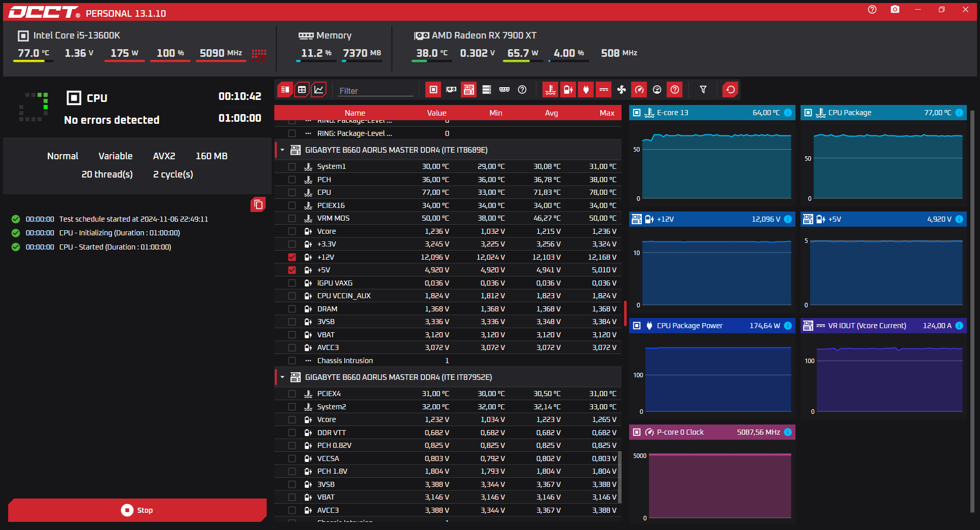Click the VR IOUT (Vcore Current) graph title
Image resolution: width=980 pixels, height=530 pixels.
tap(867, 326)
